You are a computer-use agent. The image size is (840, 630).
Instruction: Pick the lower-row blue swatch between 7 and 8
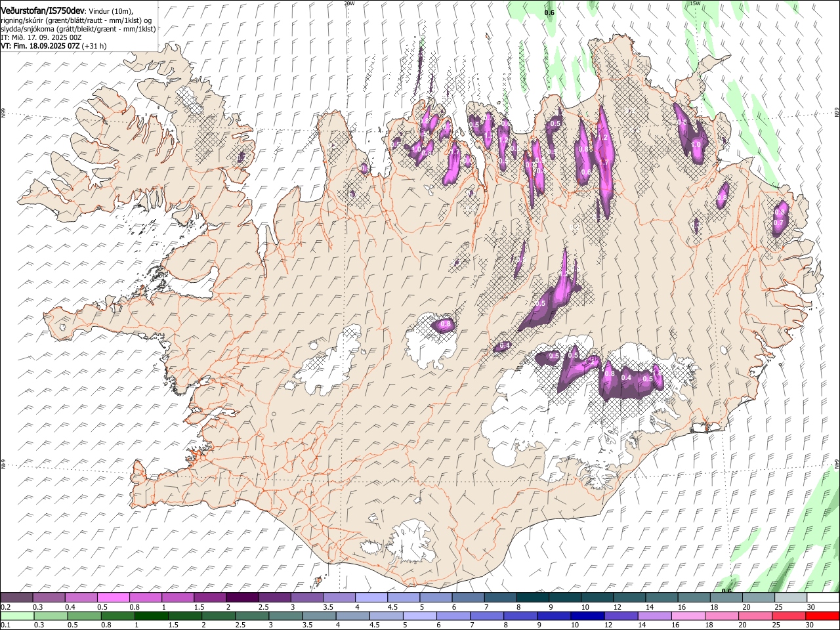[486, 616]
